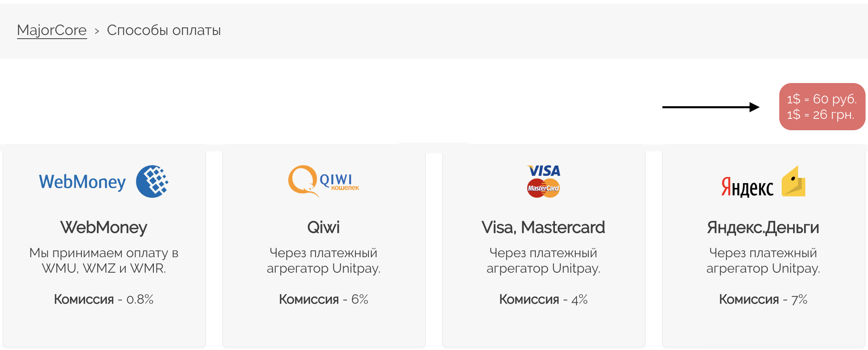The image size is (868, 350).
Task: Click the Комиссия - 6% label
Action: coord(324,300)
